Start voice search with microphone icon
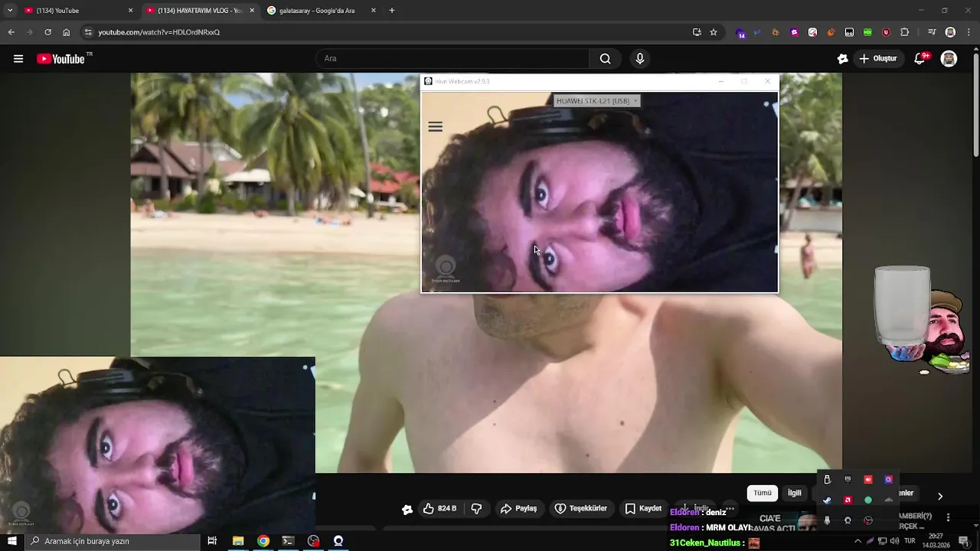The height and width of the screenshot is (551, 980). (640, 59)
